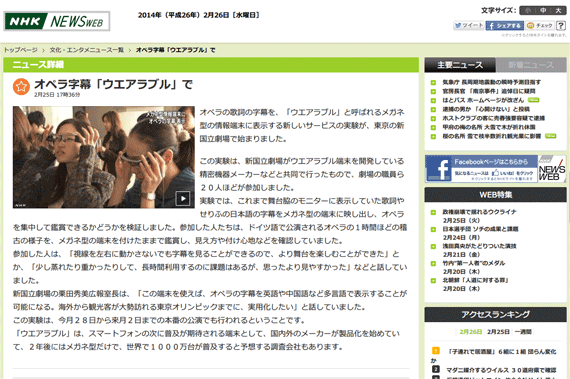Viewport: 570px width, 379px height.
Task: Click the NEW badge beside はとバス headline
Action: coord(533,100)
